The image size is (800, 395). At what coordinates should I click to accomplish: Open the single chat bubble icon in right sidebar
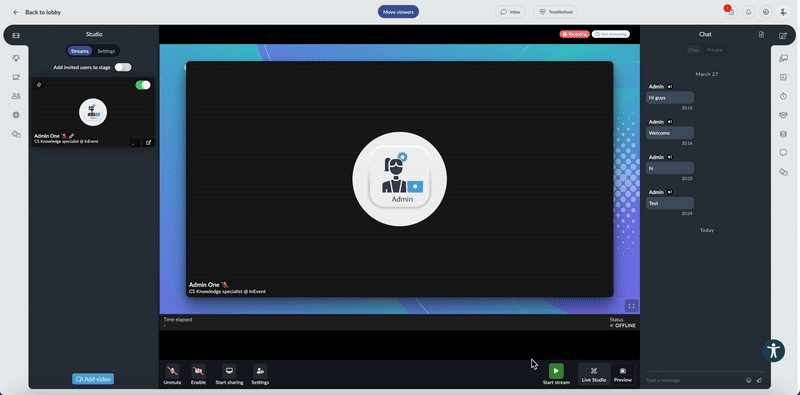(783, 153)
